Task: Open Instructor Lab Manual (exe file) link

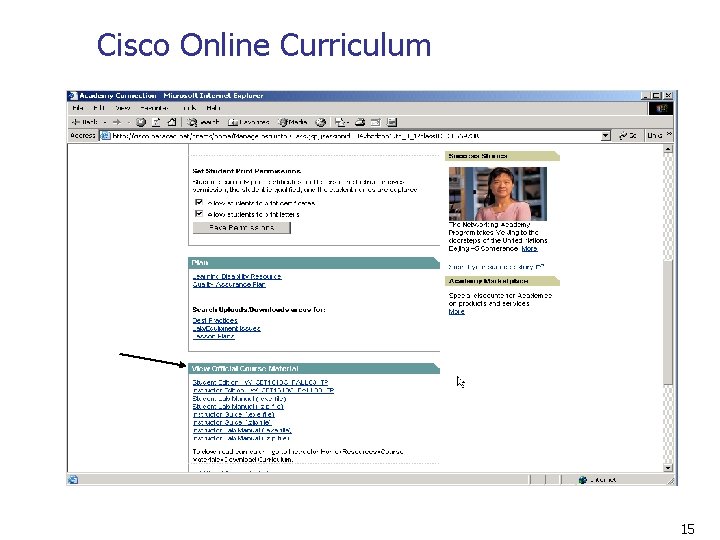Action: pyautogui.click(x=242, y=430)
